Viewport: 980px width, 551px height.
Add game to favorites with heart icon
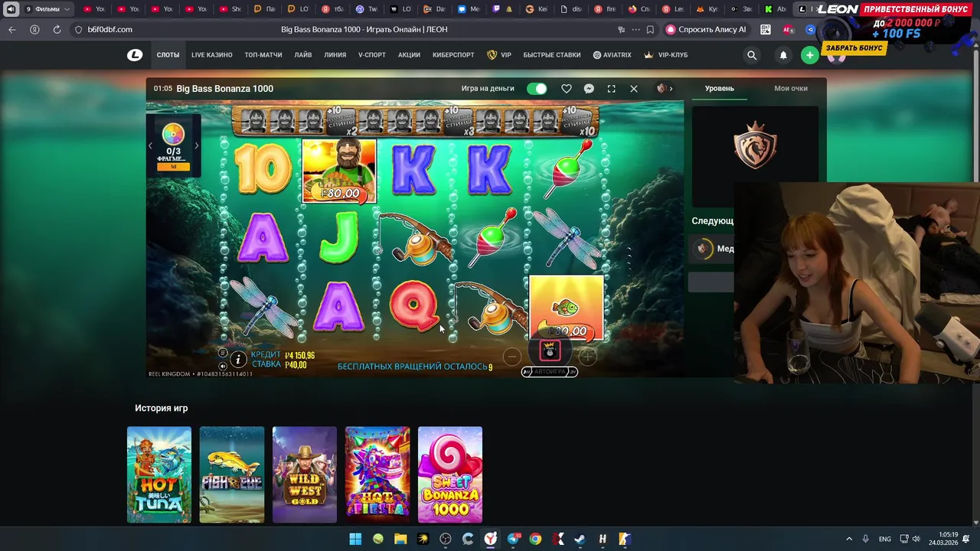pyautogui.click(x=567, y=89)
